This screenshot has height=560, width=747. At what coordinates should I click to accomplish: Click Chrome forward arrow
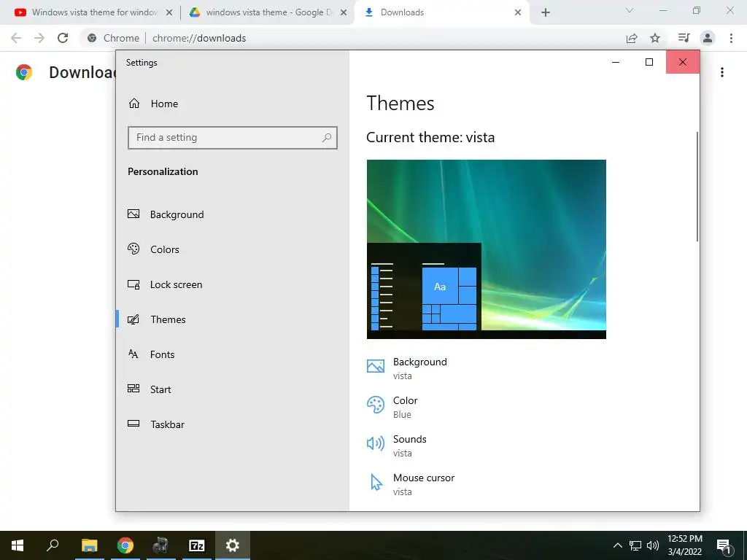(x=39, y=38)
